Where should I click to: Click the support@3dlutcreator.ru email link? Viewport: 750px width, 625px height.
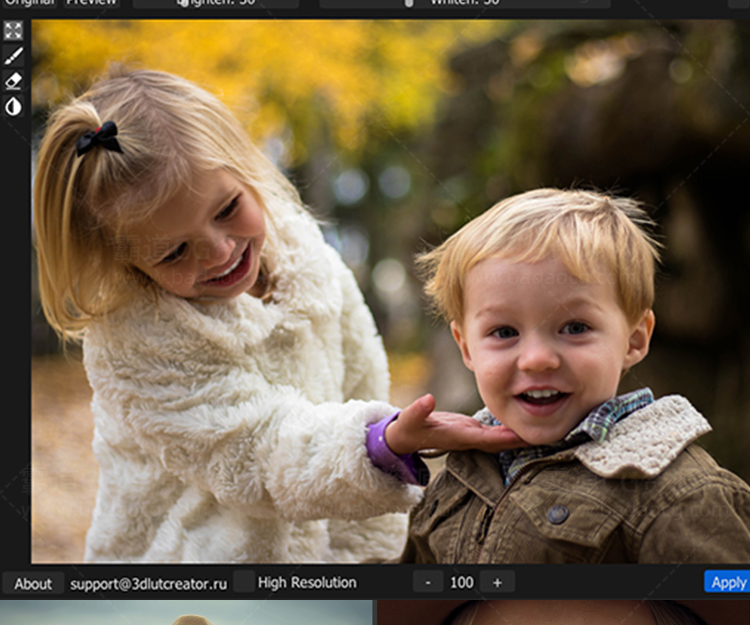pos(149,584)
